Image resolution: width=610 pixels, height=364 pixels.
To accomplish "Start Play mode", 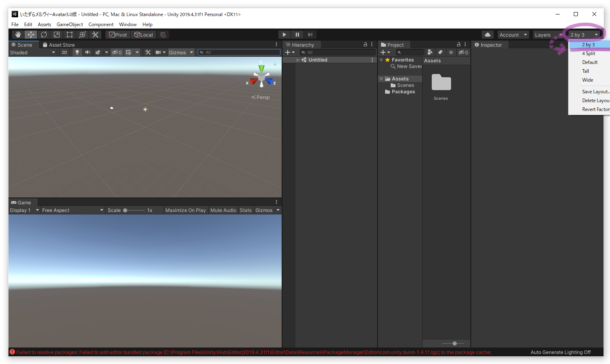I will [284, 35].
